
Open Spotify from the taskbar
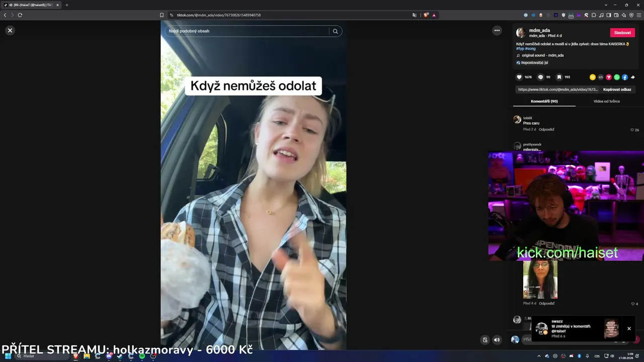coord(142,356)
